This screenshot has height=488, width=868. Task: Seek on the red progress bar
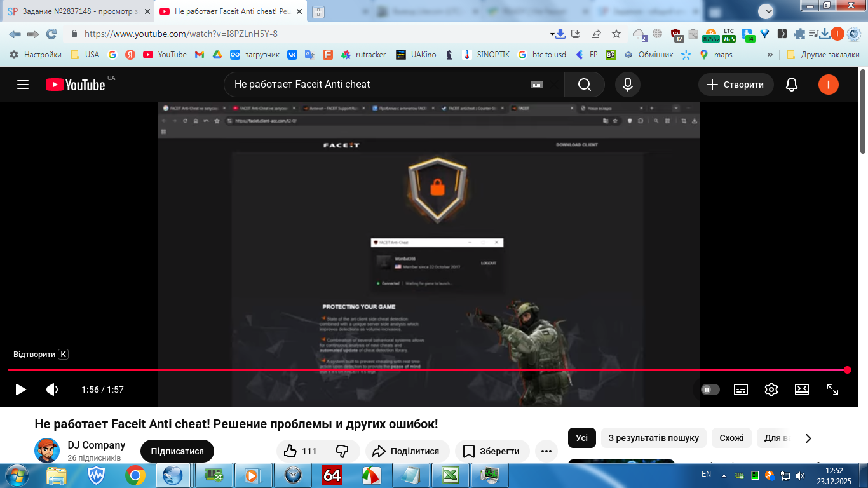pyautogui.click(x=427, y=370)
